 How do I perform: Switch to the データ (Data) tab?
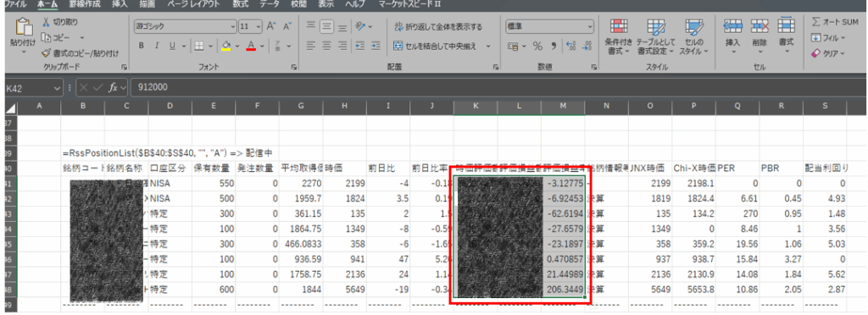[270, 4]
